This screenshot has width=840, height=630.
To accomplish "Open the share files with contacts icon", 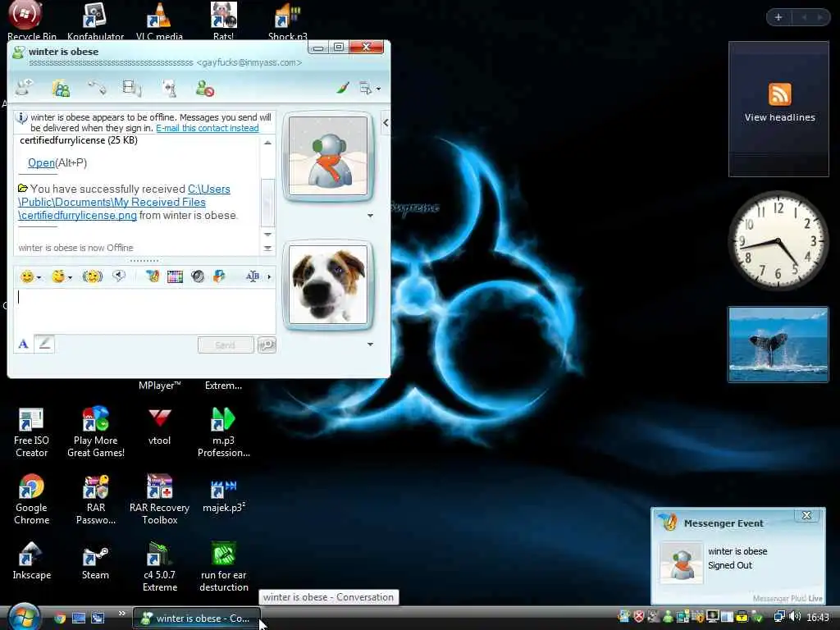I will pos(61,89).
